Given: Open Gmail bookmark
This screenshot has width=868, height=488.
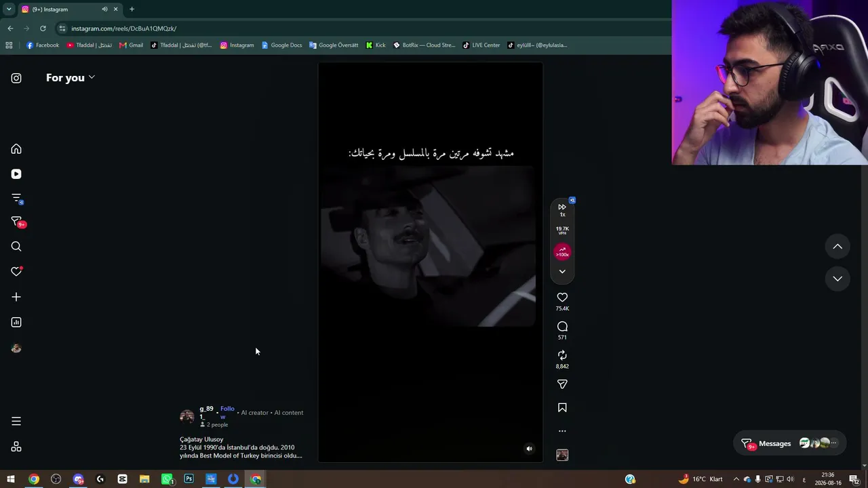Looking at the screenshot, I should (x=131, y=45).
